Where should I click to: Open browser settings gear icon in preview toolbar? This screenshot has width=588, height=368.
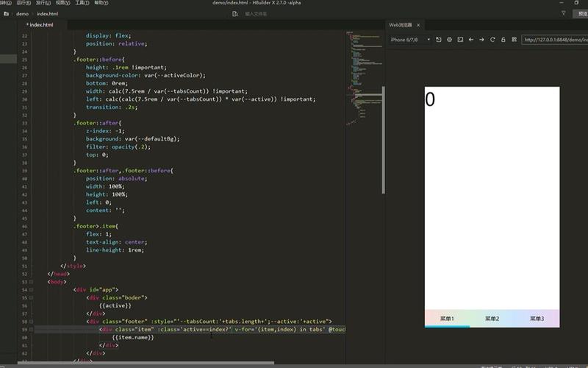pyautogui.click(x=449, y=40)
